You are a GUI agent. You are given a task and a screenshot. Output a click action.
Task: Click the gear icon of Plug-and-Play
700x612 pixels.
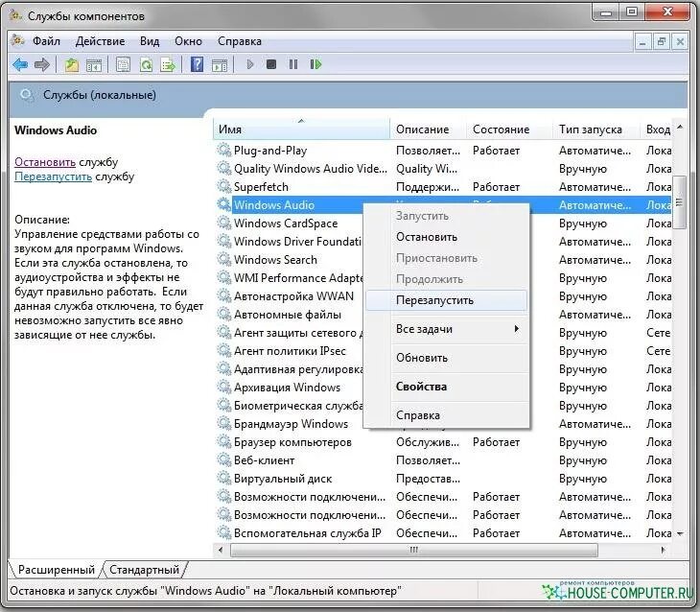pyautogui.click(x=223, y=150)
